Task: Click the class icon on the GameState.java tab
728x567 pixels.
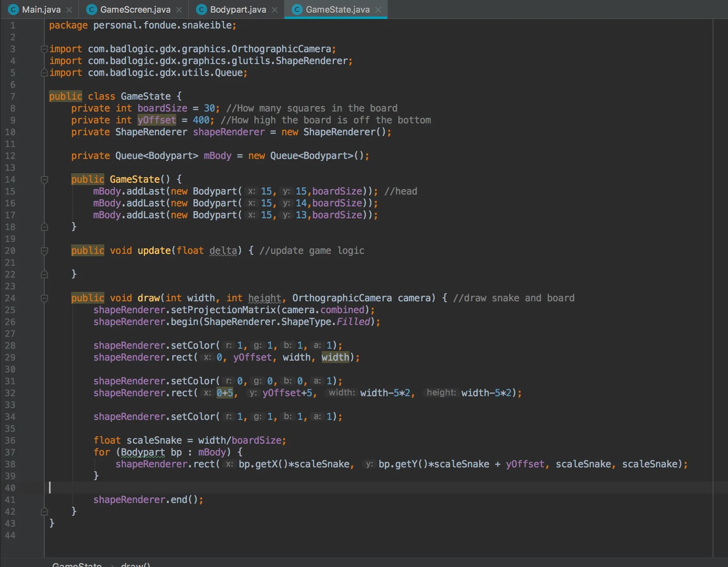Action: pyautogui.click(x=297, y=9)
